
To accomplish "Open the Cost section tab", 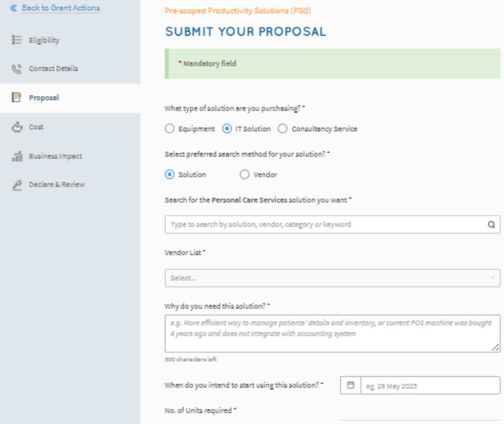I will click(x=36, y=127).
